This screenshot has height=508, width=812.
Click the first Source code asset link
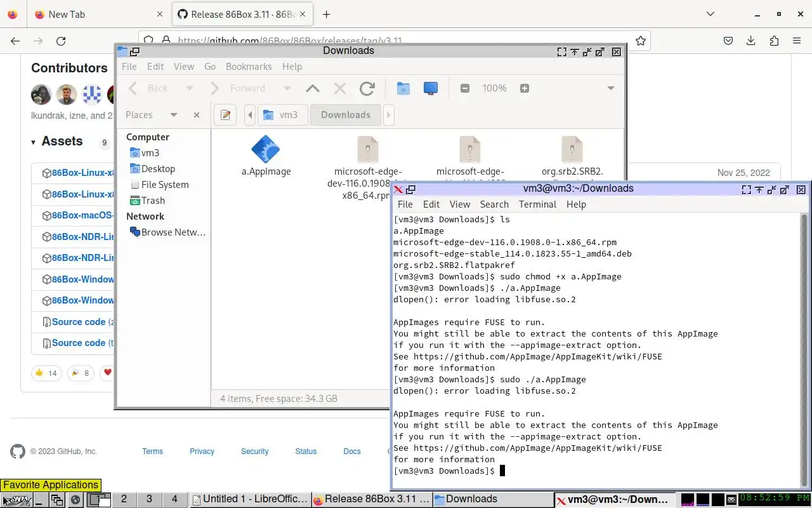[x=79, y=322]
